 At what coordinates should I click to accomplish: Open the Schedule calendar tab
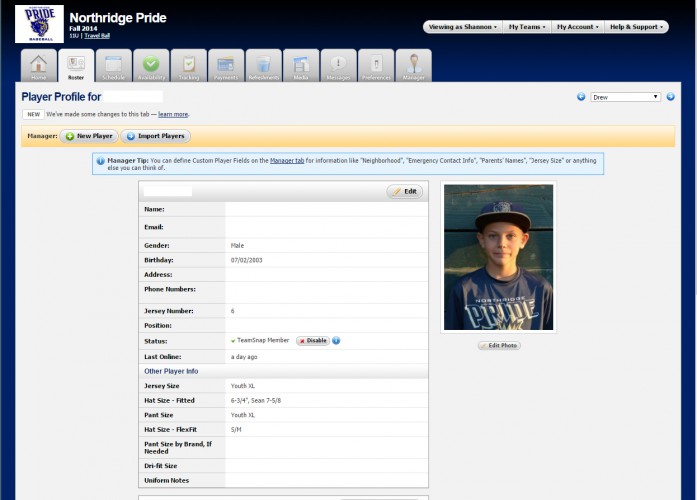coord(113,65)
